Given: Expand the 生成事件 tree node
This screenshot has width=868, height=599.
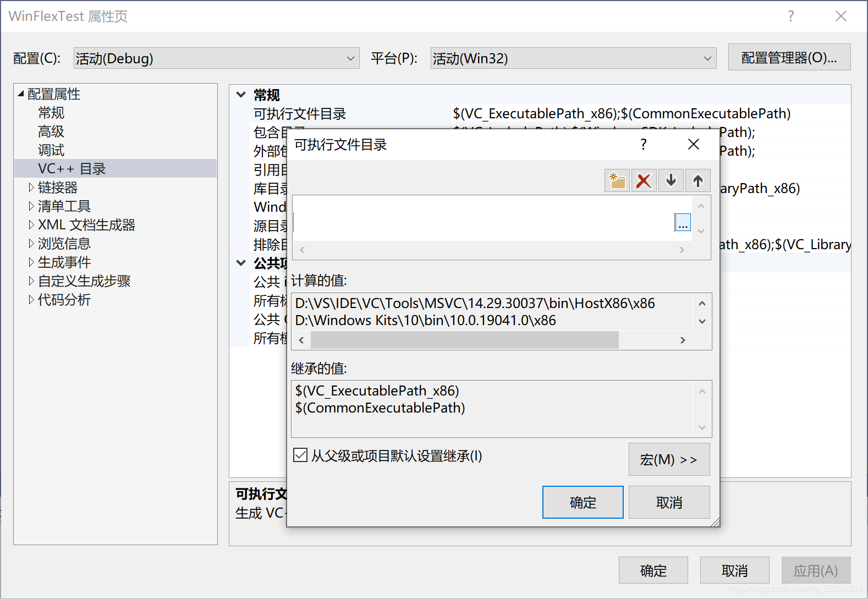Looking at the screenshot, I should click(31, 262).
